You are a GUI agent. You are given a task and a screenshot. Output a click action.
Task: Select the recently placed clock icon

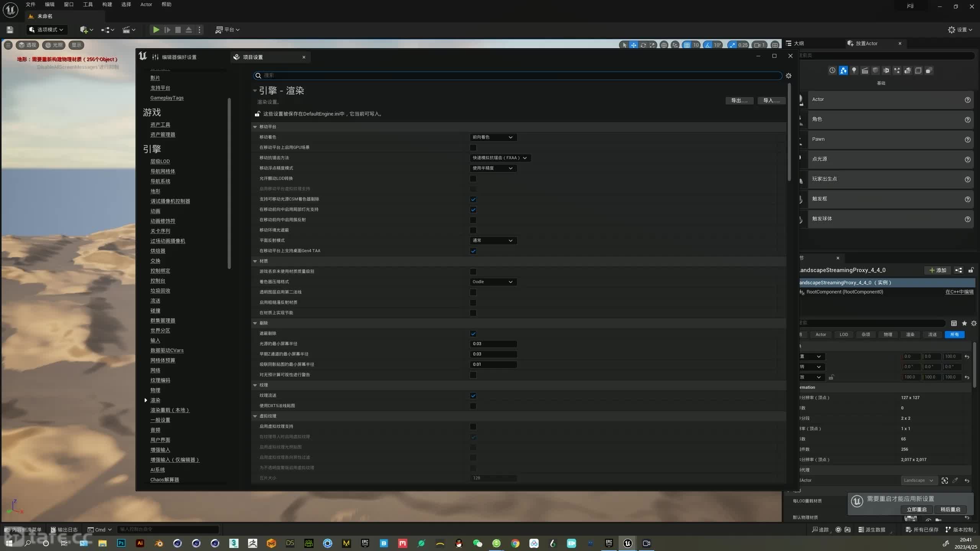(x=832, y=70)
